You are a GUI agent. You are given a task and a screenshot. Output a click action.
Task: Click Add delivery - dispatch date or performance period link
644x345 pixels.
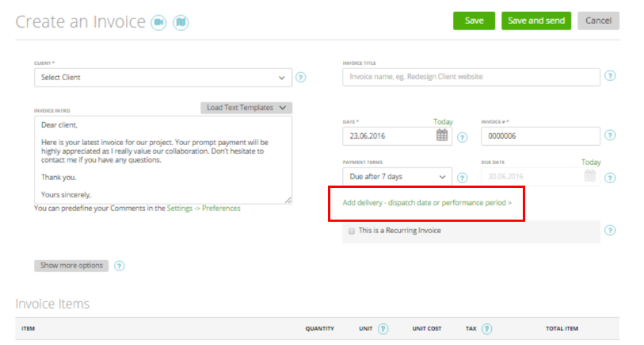pos(427,203)
